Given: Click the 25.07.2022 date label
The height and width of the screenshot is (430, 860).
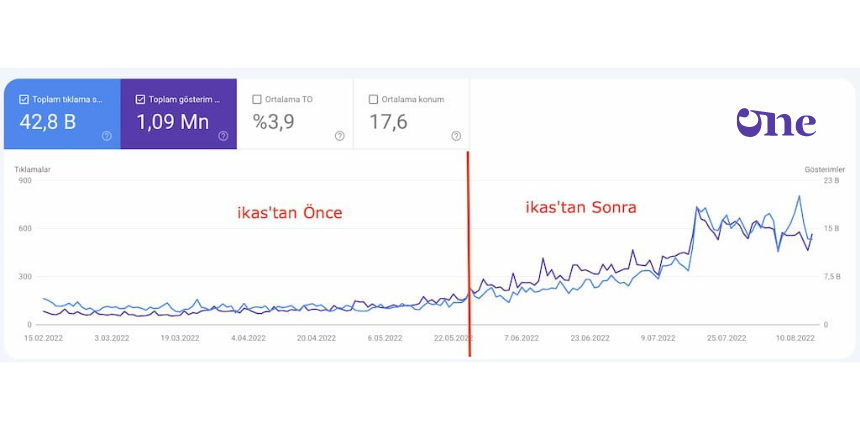Looking at the screenshot, I should point(727,338).
